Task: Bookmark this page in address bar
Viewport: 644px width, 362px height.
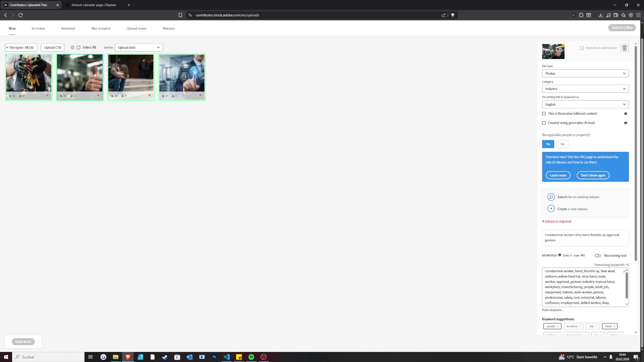Action: pos(180,15)
